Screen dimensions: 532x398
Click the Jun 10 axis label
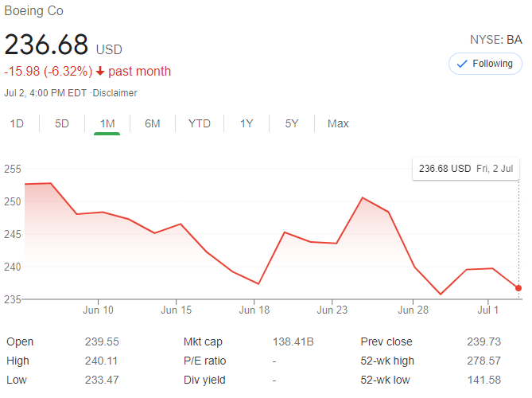coord(98,310)
